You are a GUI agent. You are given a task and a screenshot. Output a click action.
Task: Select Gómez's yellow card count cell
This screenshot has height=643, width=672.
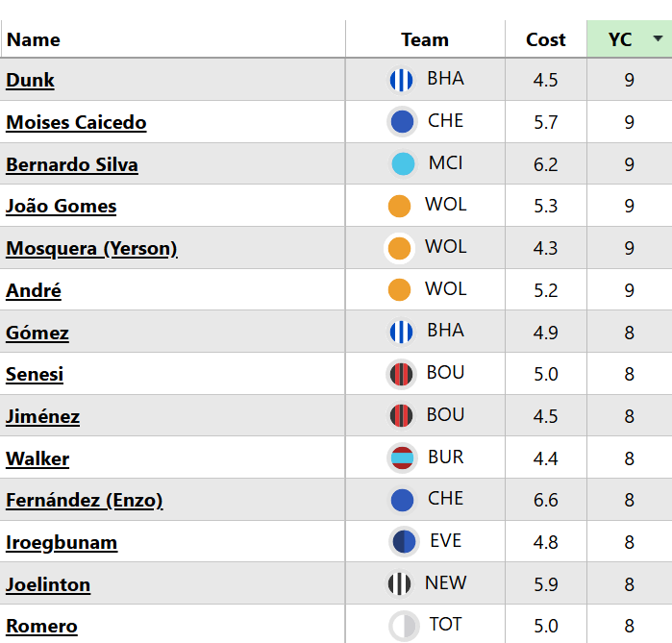tap(629, 333)
